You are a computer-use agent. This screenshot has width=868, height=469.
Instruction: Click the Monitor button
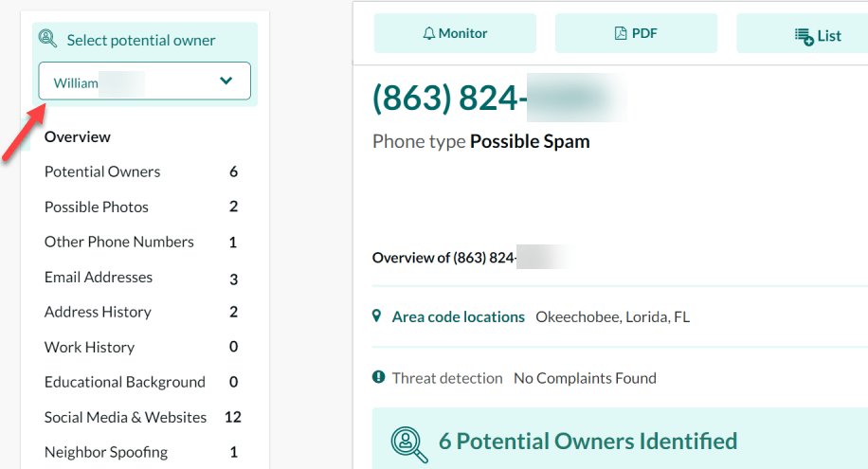coord(455,33)
